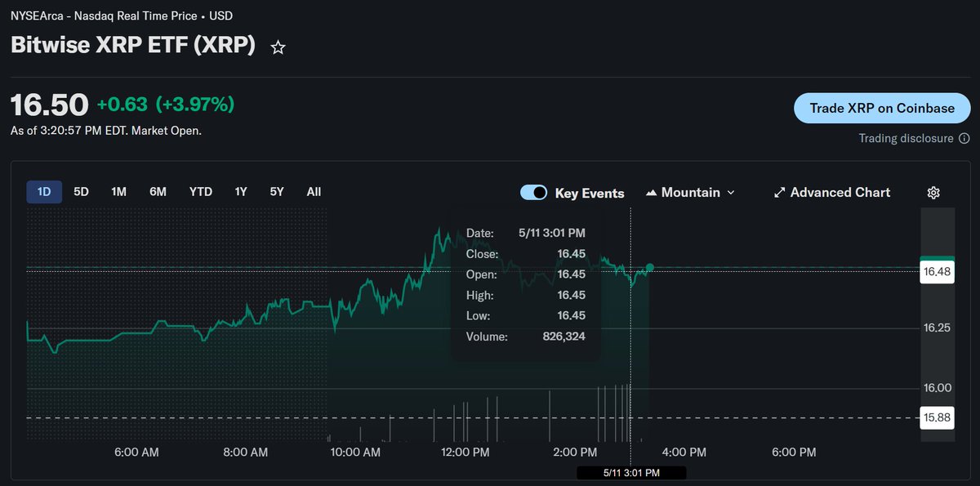This screenshot has width=980, height=486.
Task: Show the YTD chart range
Action: tap(201, 192)
